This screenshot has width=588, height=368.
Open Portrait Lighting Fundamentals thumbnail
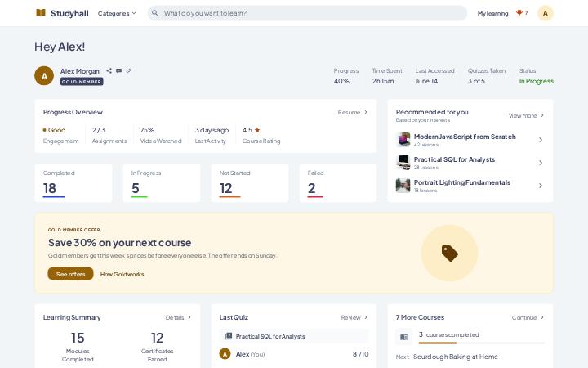pos(403,186)
